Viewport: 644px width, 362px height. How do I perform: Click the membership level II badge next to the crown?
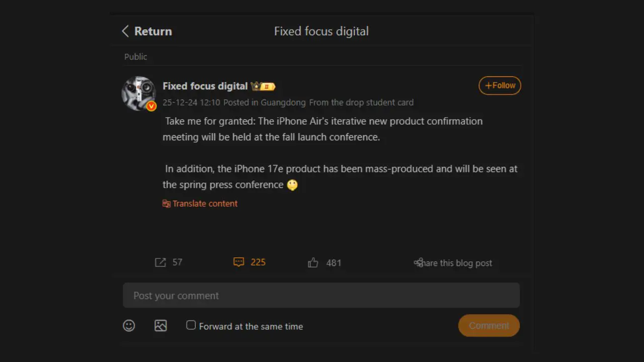pos(268,86)
